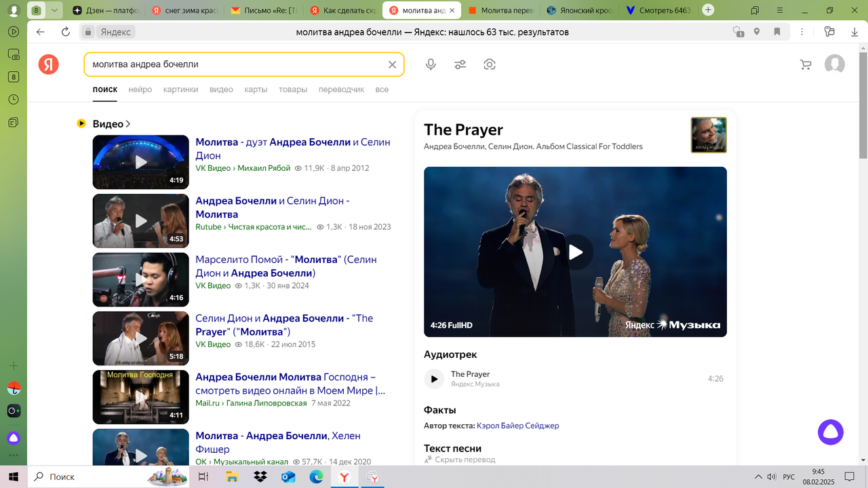The image size is (868, 488).
Task: Start voice search with the microphone
Action: coord(431,64)
